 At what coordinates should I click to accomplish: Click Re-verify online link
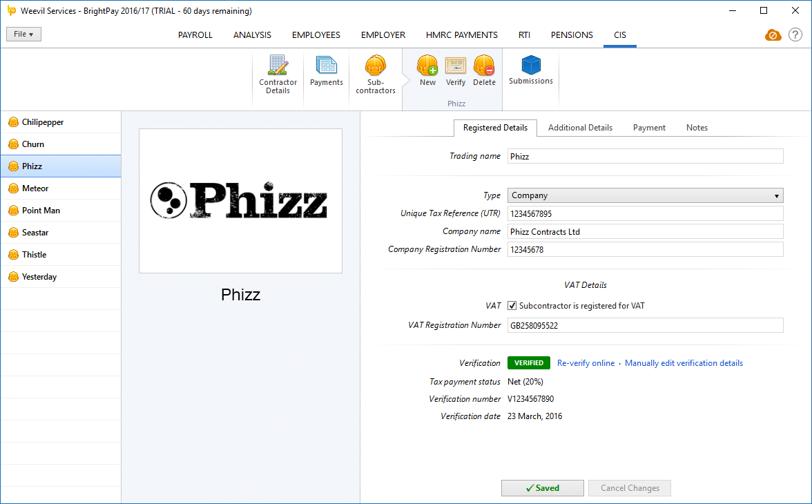[586, 363]
